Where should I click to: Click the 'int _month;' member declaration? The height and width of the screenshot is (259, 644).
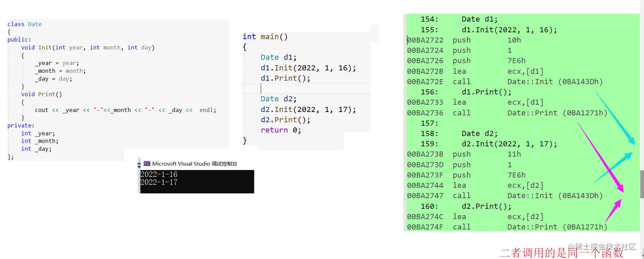click(40, 141)
